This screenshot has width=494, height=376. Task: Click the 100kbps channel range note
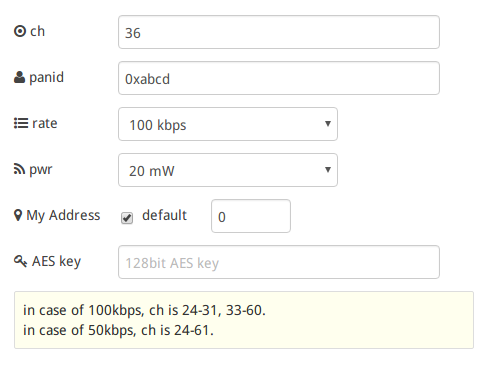point(144,310)
